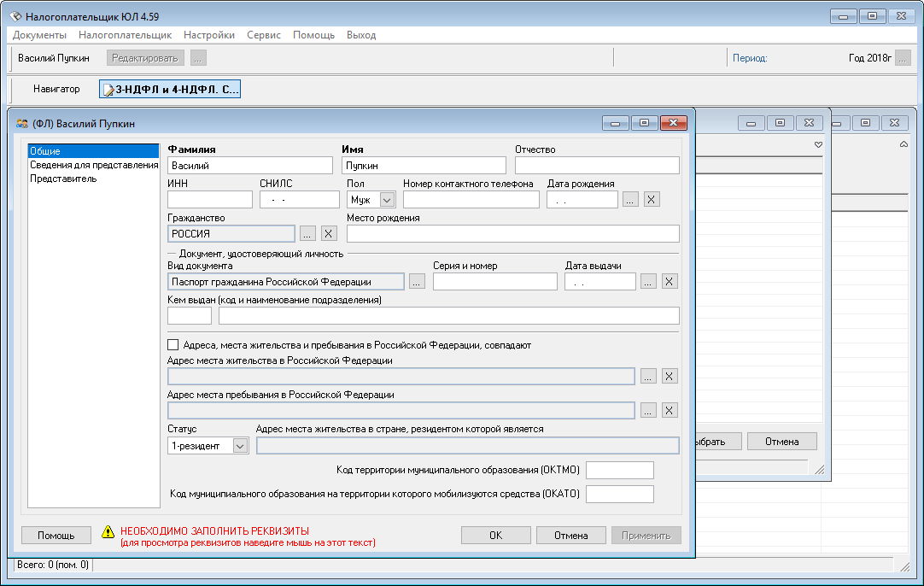The height and width of the screenshot is (586, 924).
Task: Click the (ФЛ) dialog title icon
Action: pyautogui.click(x=22, y=124)
